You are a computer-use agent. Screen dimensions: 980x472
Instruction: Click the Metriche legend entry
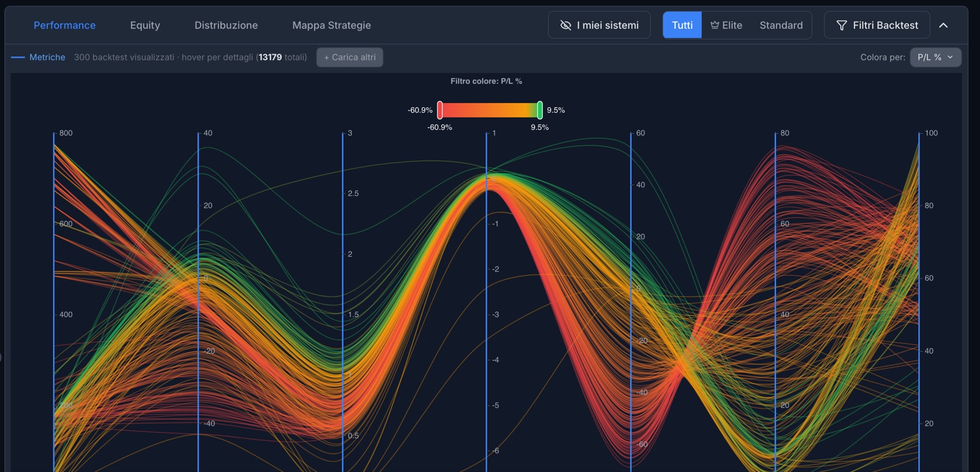click(x=38, y=57)
